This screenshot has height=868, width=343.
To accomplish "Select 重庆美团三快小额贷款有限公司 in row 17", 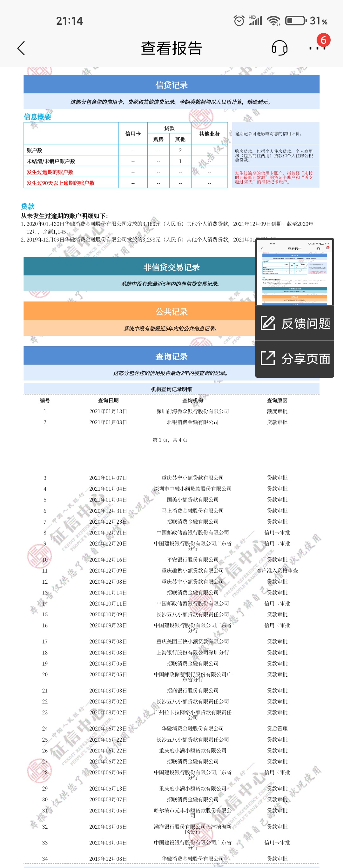I will pos(192,642).
